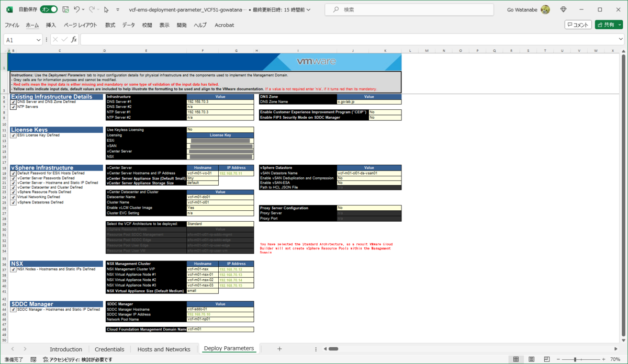Click the accessibility check status icon
The height and width of the screenshot is (364, 628).
tap(46, 359)
